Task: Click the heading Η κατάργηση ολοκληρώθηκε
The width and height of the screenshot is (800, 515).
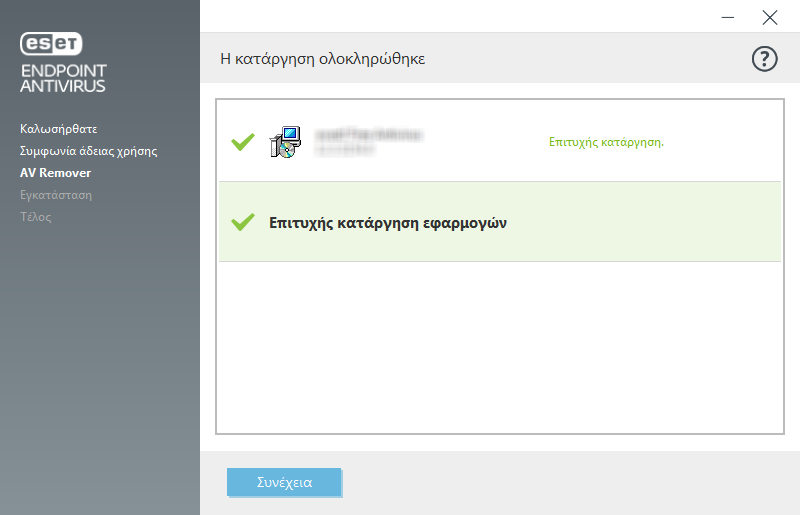Action: 322,59
